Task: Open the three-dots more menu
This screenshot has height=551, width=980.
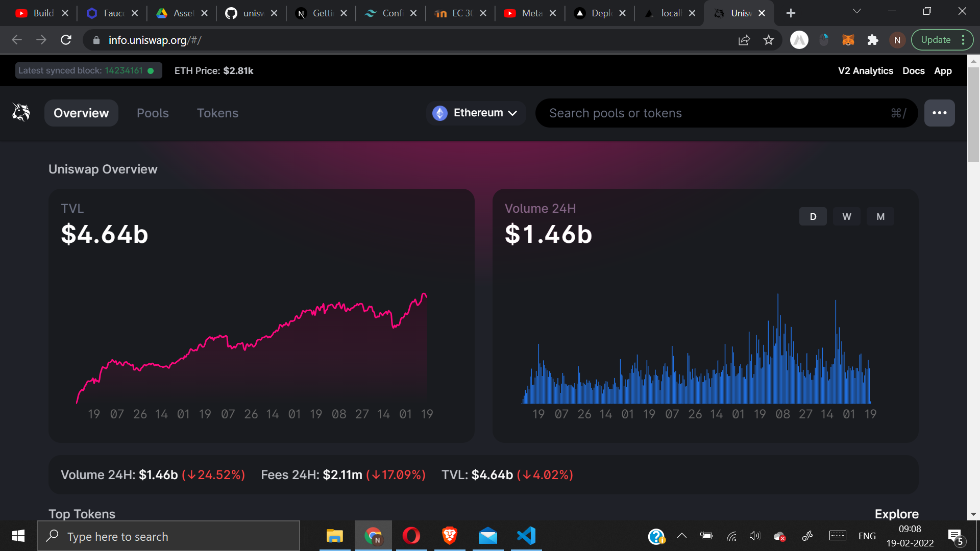Action: click(939, 113)
